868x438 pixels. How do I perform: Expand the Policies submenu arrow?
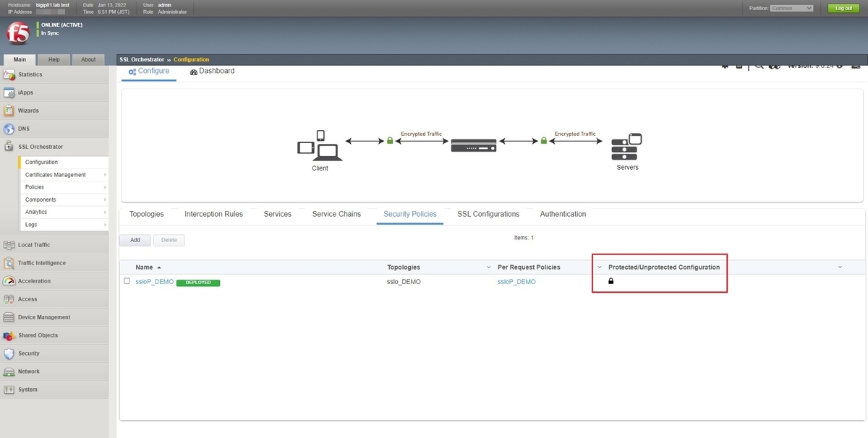pos(105,187)
